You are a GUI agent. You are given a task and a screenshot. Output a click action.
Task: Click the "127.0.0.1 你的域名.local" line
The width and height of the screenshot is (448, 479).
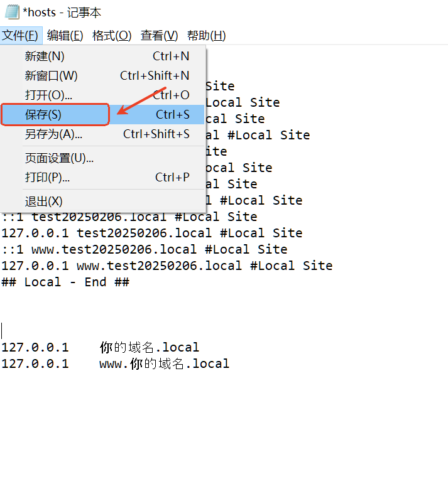point(101,347)
